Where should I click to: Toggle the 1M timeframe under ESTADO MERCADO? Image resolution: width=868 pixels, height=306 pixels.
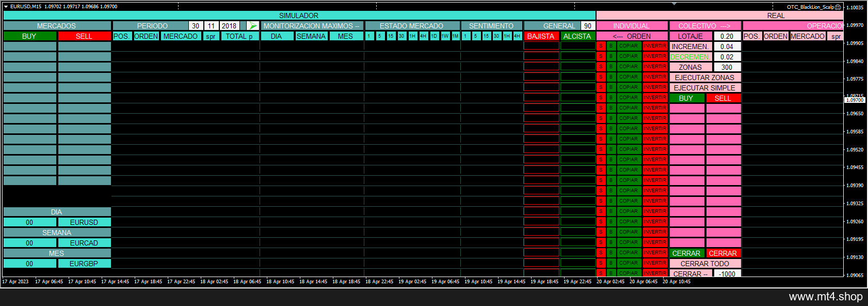456,36
